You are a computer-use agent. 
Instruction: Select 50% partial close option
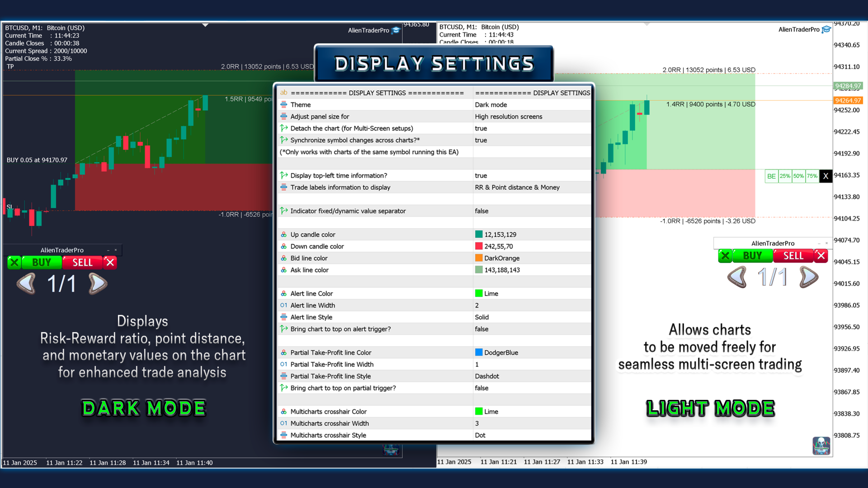click(x=798, y=176)
